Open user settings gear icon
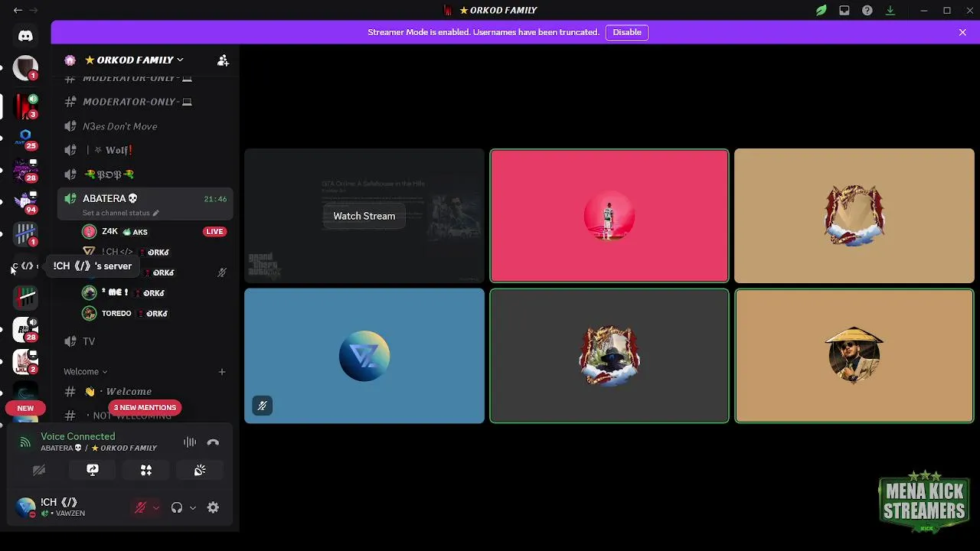This screenshot has width=980, height=551. 213,507
